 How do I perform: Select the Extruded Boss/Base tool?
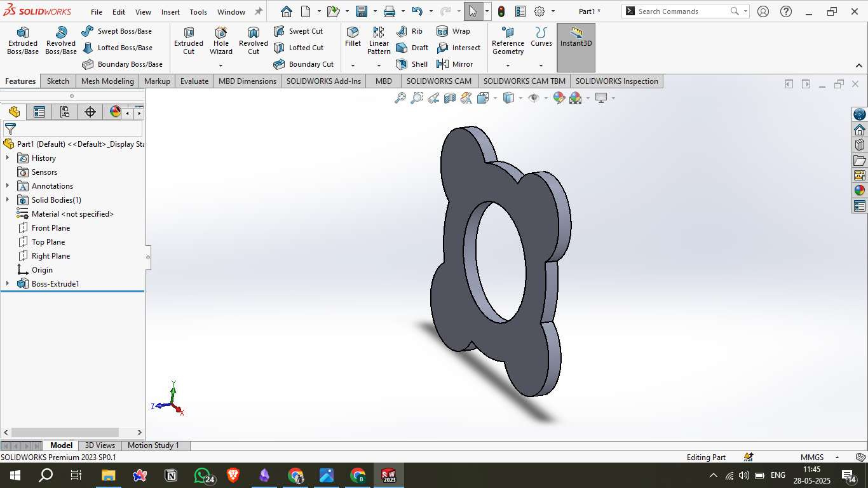click(x=23, y=41)
